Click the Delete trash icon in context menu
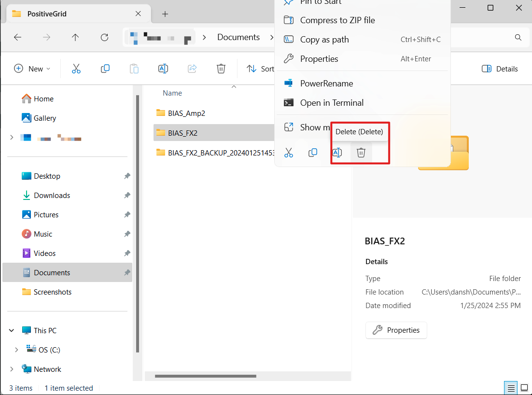532x395 pixels. click(x=361, y=153)
